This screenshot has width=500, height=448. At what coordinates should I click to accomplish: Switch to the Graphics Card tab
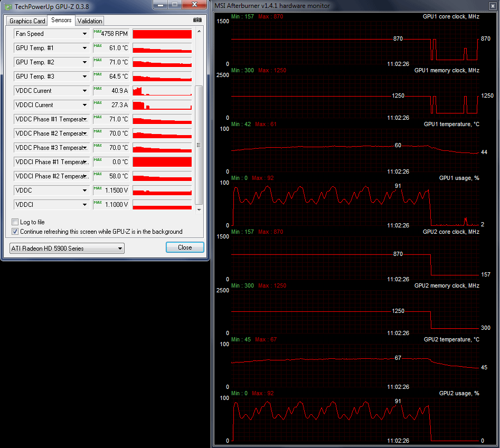27,21
